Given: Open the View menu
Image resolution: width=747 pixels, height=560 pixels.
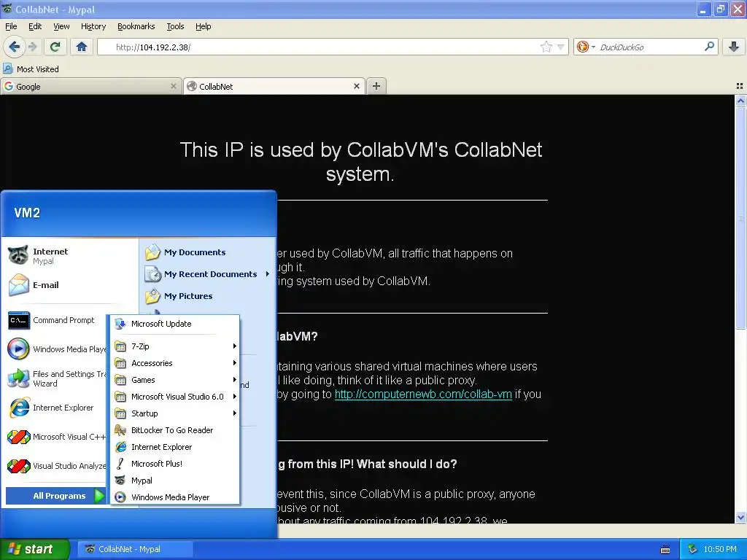Looking at the screenshot, I should coord(61,26).
